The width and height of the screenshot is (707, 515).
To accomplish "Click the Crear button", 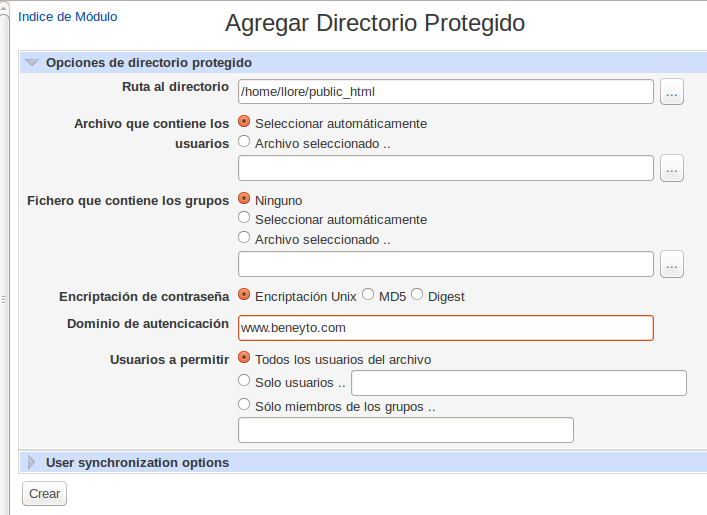I will point(44,493).
